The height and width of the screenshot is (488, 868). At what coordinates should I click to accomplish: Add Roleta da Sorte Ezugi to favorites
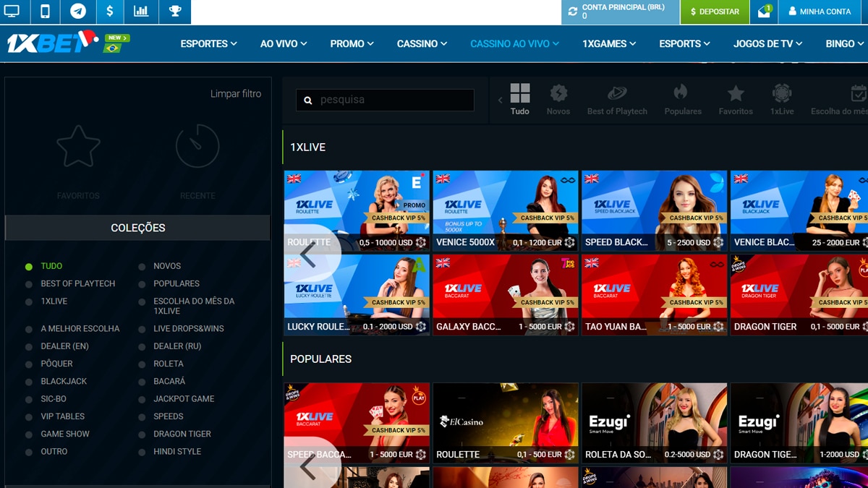718,455
